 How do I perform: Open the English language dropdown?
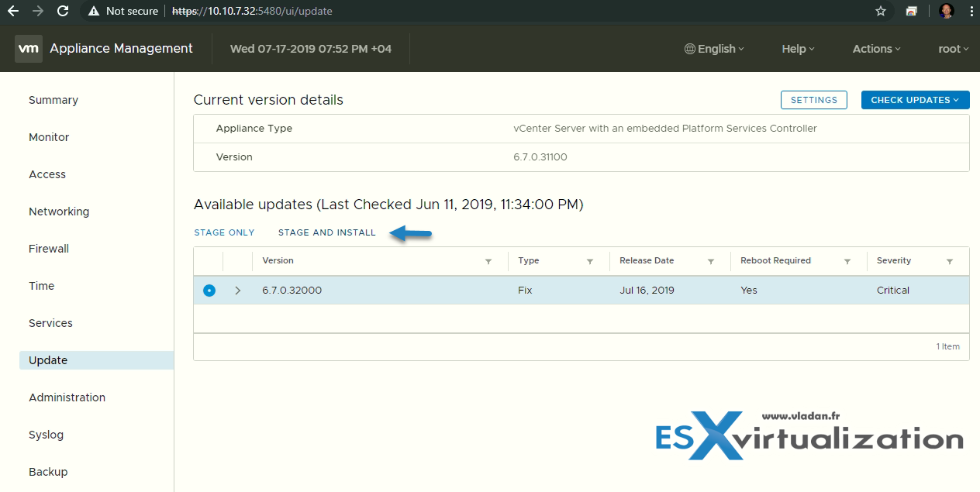pyautogui.click(x=714, y=49)
